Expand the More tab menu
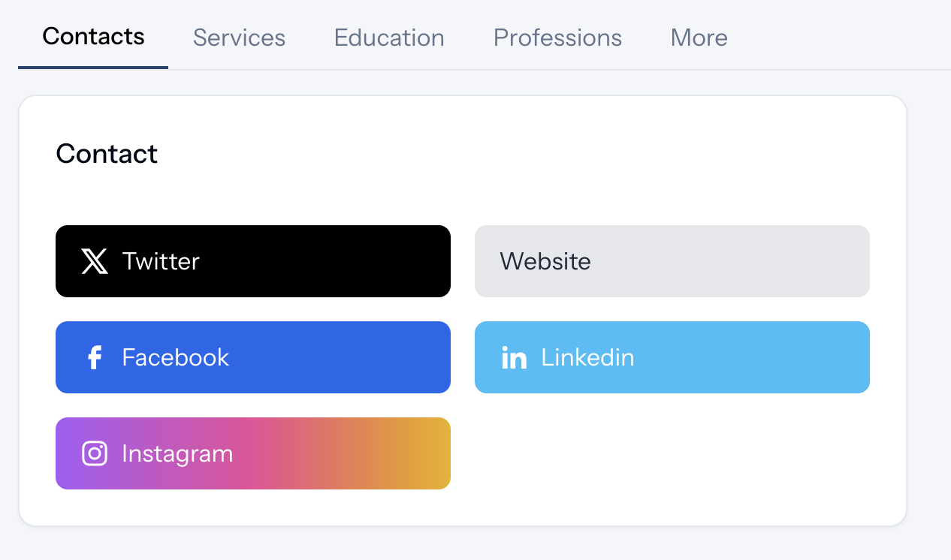Viewport: 951px width, 560px height. click(699, 38)
